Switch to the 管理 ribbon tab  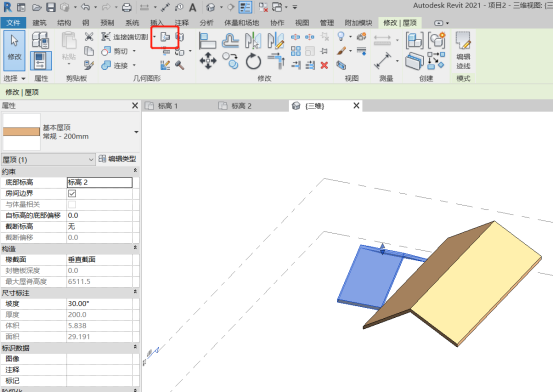[327, 23]
